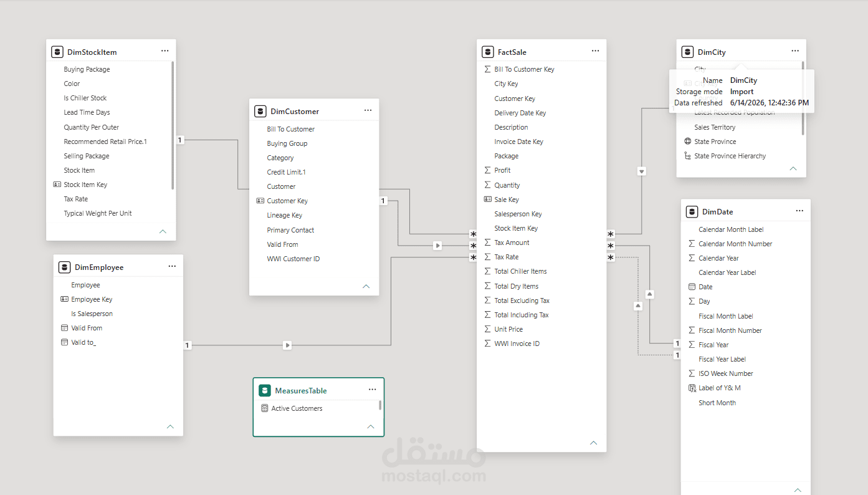Click the MeasuresTable vertical scrollbar
The width and height of the screenshot is (868, 495).
[380, 405]
